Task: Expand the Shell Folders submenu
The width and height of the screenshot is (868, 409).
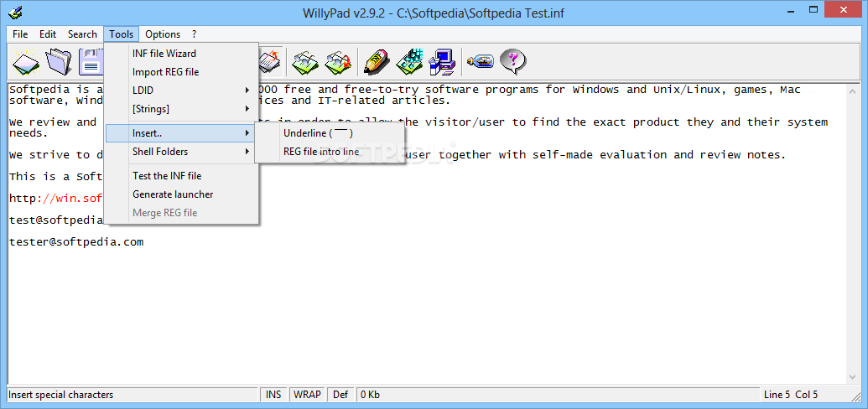Action: [x=182, y=152]
